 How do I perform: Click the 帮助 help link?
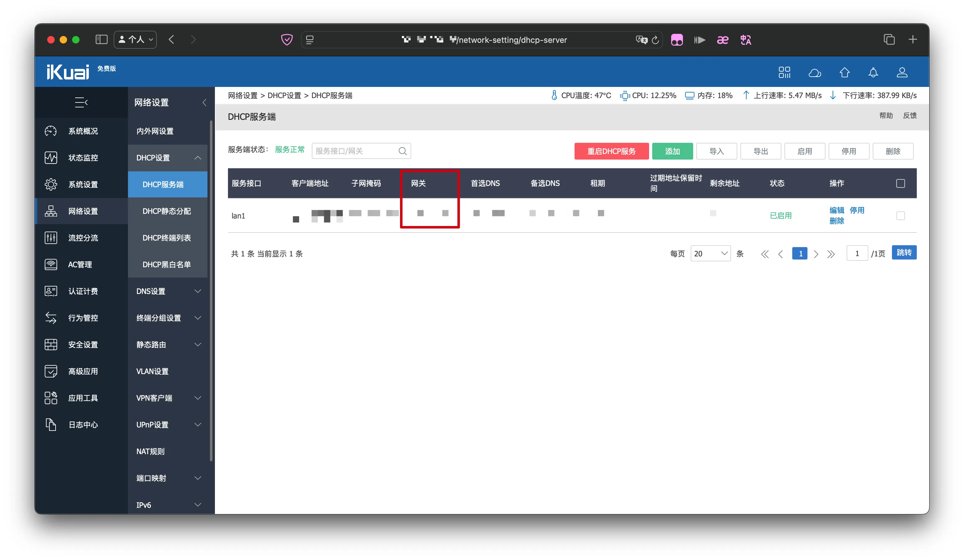886,115
